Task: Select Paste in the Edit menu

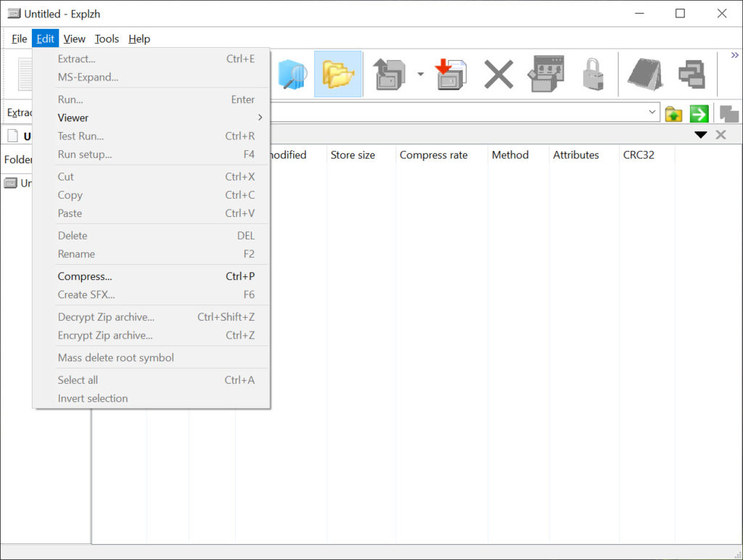Action: [152, 214]
